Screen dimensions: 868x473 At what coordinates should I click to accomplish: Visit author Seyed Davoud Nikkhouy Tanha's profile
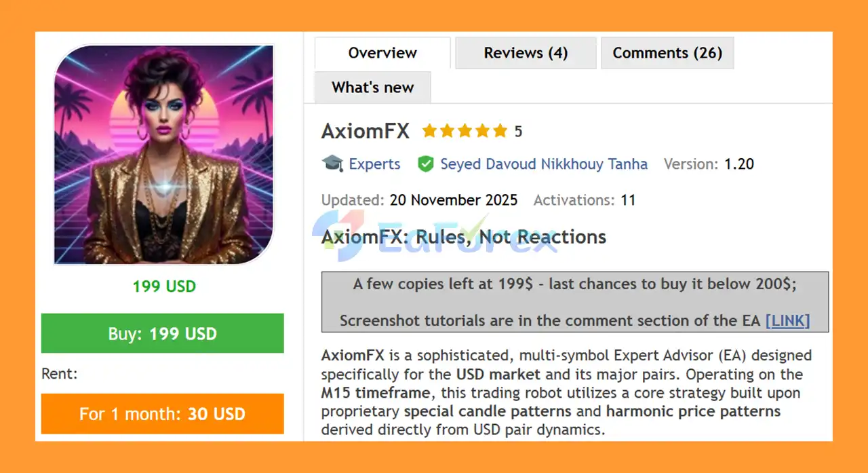pyautogui.click(x=544, y=164)
